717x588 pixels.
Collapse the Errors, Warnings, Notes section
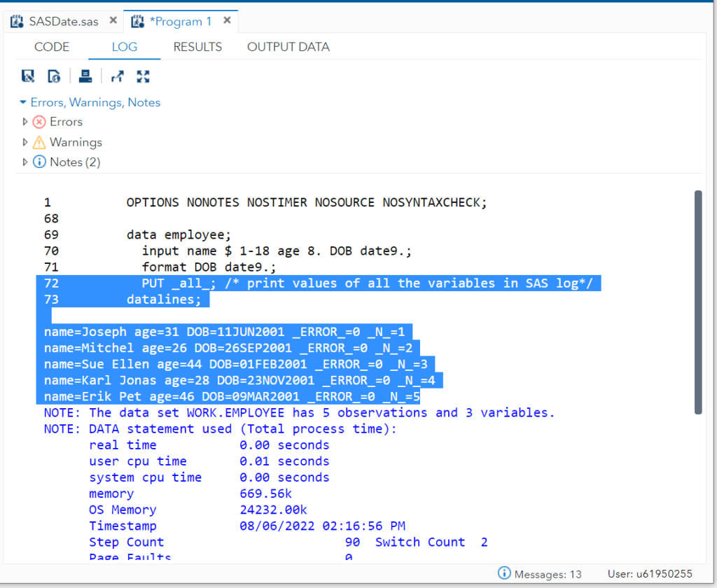point(24,102)
